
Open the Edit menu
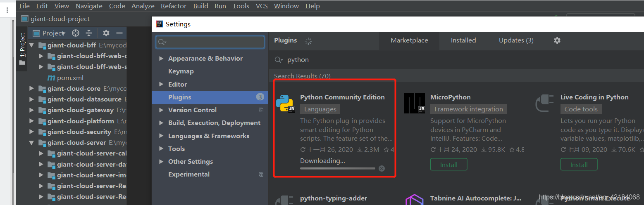[x=42, y=6]
